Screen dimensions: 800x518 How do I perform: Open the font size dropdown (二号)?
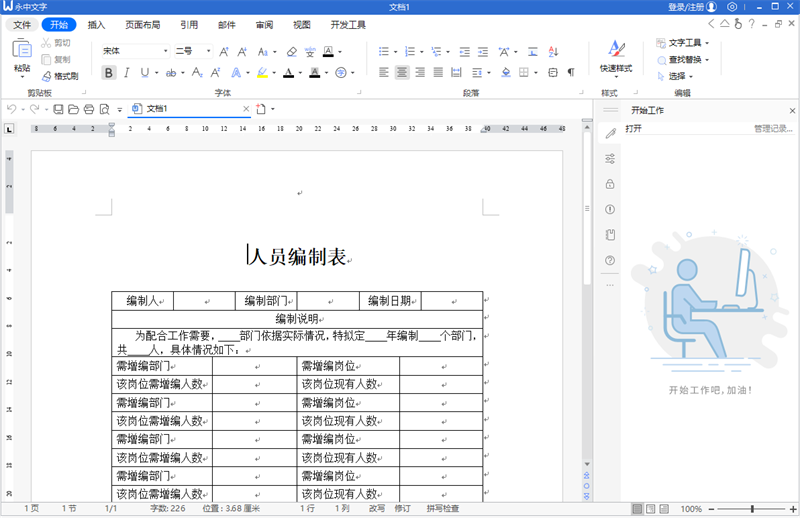coord(208,51)
